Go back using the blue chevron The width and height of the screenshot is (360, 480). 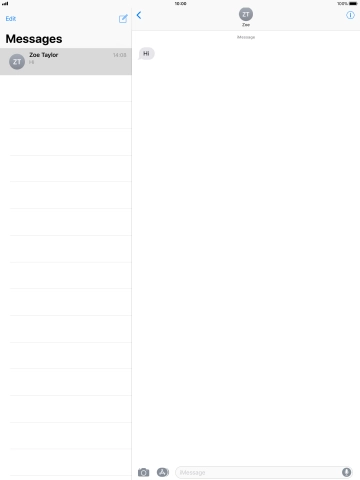139,15
